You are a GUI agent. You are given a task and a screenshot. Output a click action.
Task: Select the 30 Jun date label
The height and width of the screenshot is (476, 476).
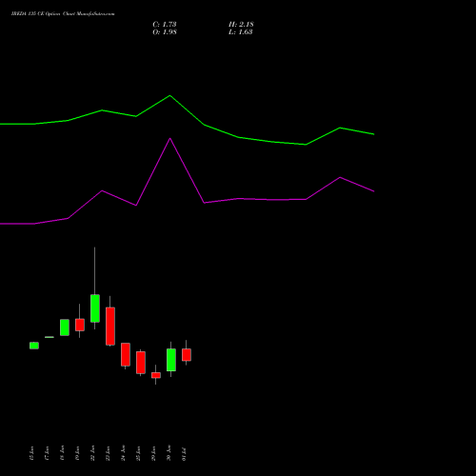tap(169, 453)
